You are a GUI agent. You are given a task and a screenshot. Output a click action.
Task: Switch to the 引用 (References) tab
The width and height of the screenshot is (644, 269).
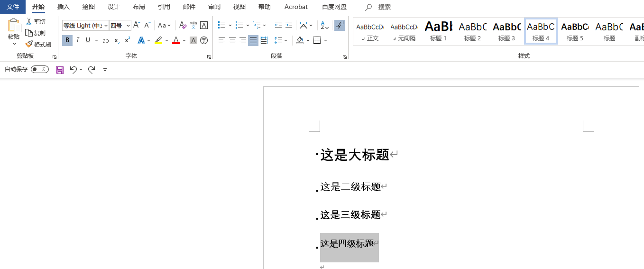[164, 7]
